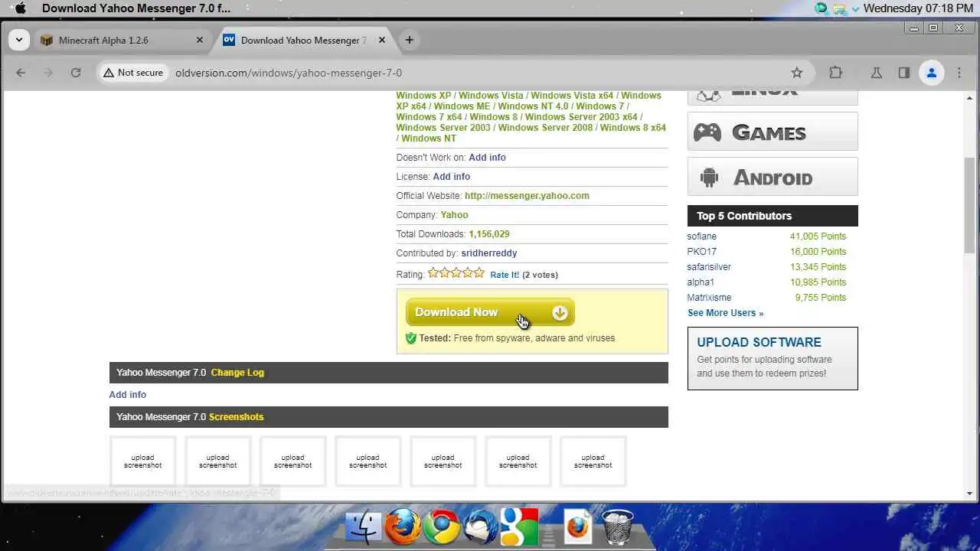Open contributor alpha1
The image size is (980, 551).
click(x=701, y=282)
